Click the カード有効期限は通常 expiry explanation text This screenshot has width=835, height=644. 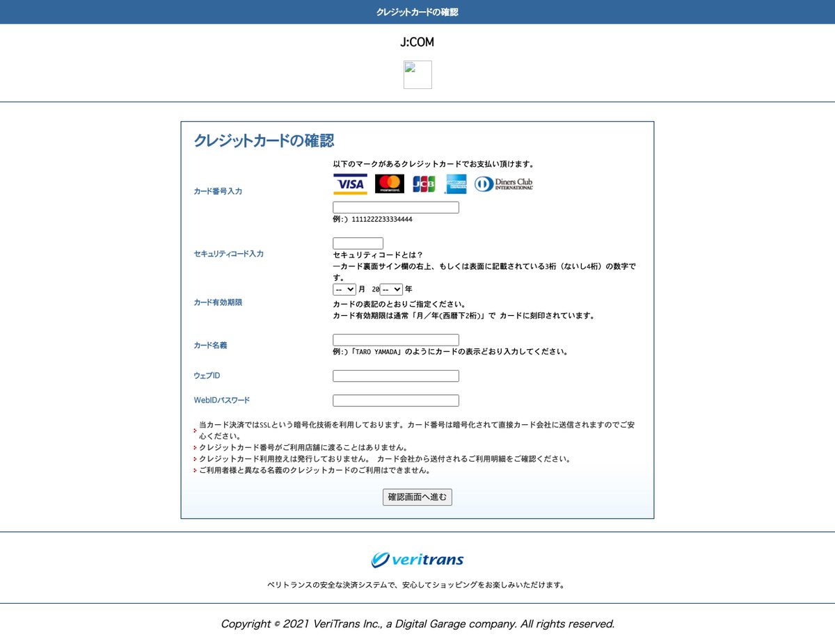(464, 316)
